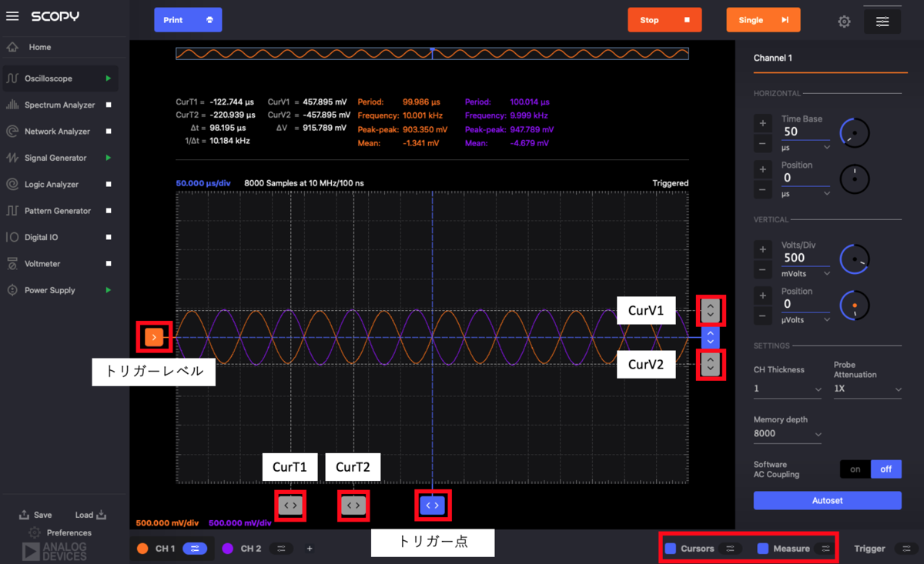Screen dimensions: 924x564
Task: Select the CurT1 time cursor handle
Action: pyautogui.click(x=290, y=506)
